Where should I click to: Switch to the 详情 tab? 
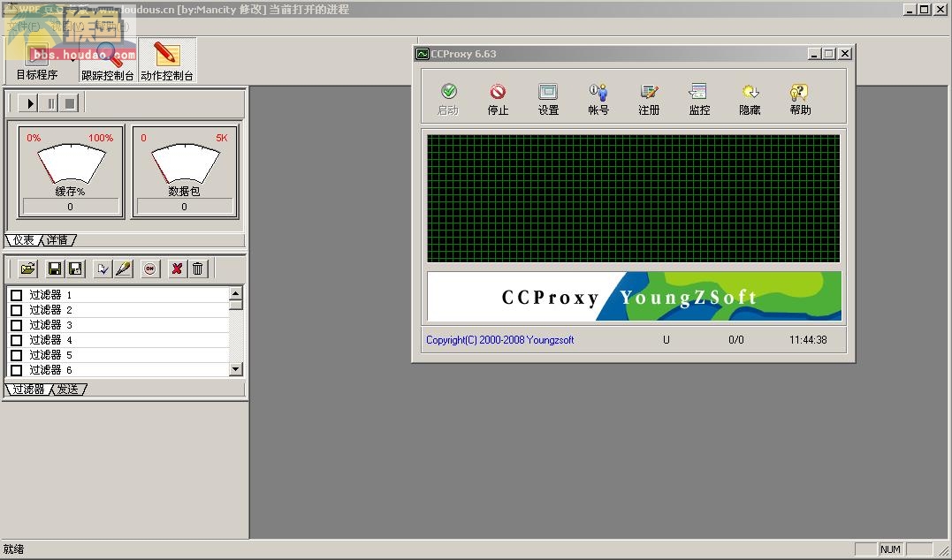[57, 240]
